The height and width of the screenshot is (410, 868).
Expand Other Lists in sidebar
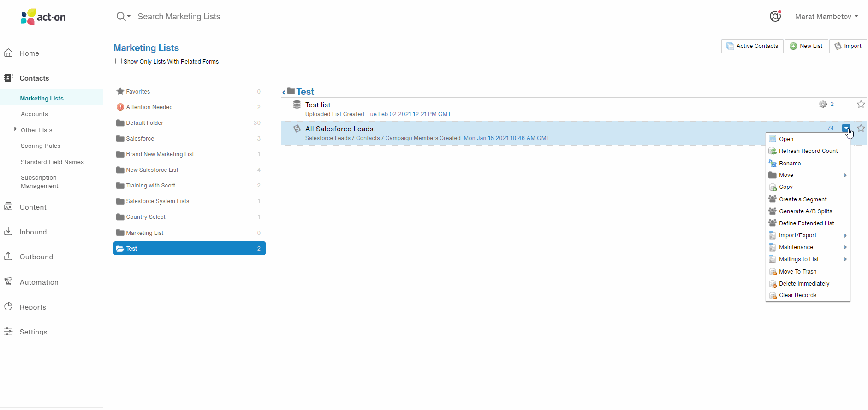tap(15, 129)
